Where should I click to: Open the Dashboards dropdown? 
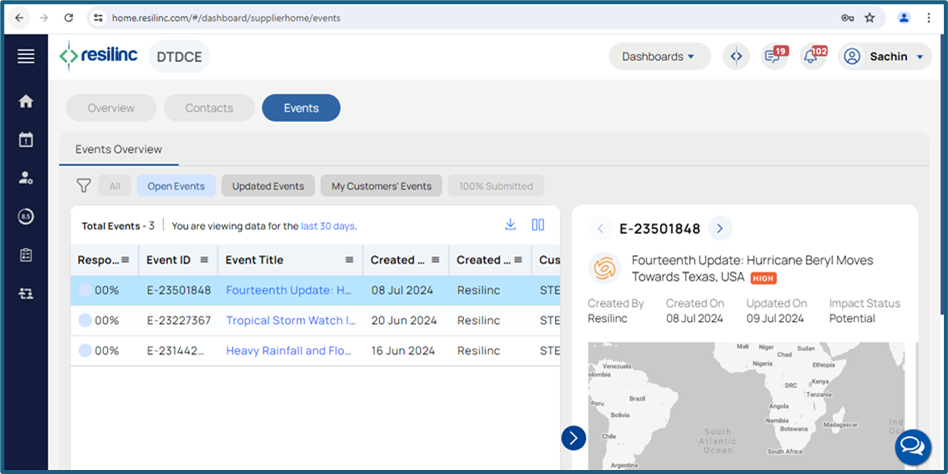660,56
